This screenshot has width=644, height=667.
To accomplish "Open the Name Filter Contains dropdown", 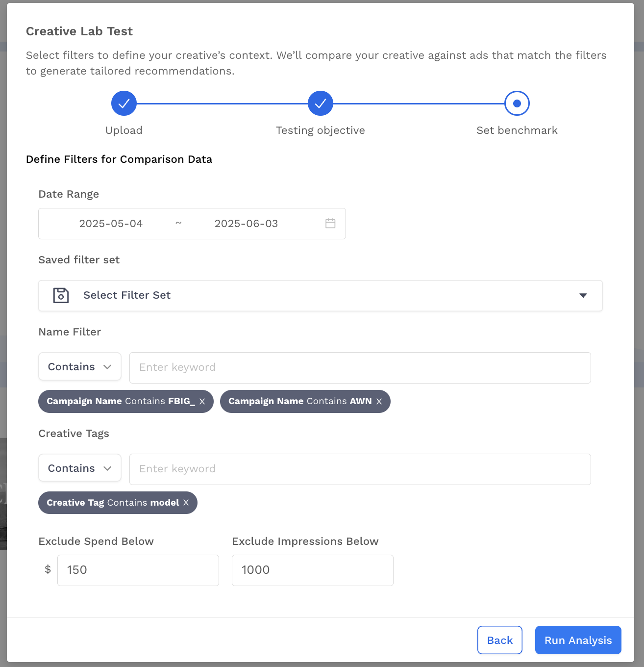I will coord(80,367).
